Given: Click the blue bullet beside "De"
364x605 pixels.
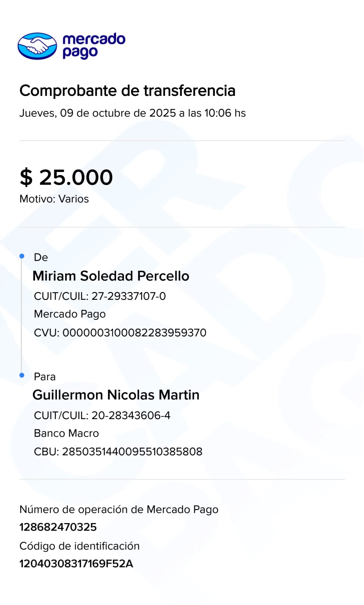Looking at the screenshot, I should (x=22, y=256).
